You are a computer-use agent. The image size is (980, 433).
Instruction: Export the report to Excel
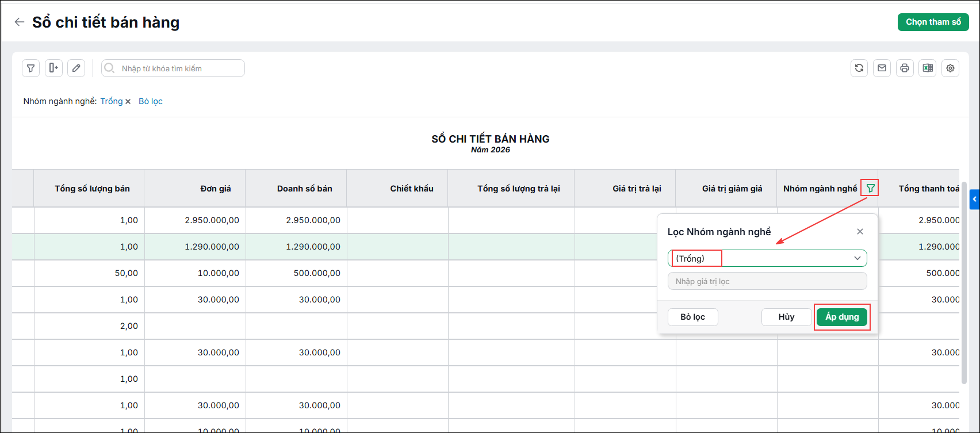pos(928,68)
